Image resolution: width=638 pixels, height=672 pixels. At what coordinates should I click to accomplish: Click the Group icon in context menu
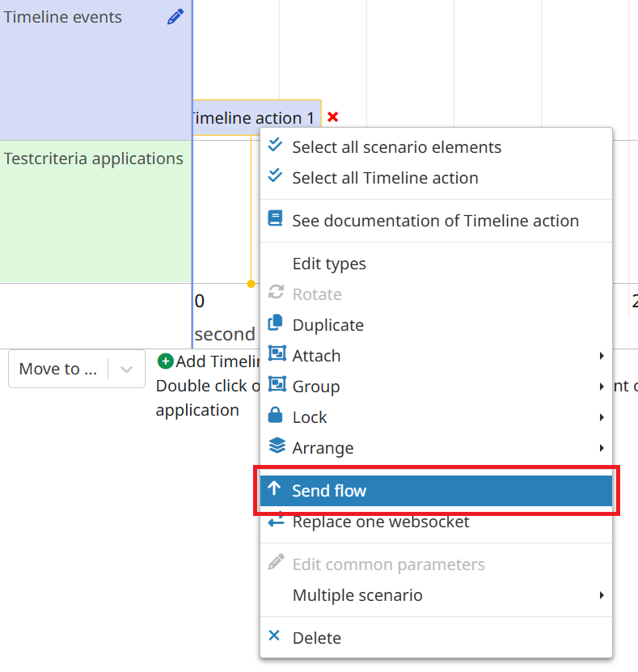pos(277,384)
